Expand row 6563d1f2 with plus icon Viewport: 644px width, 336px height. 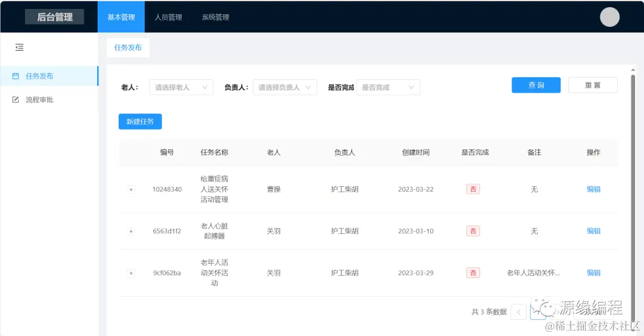pyautogui.click(x=131, y=232)
